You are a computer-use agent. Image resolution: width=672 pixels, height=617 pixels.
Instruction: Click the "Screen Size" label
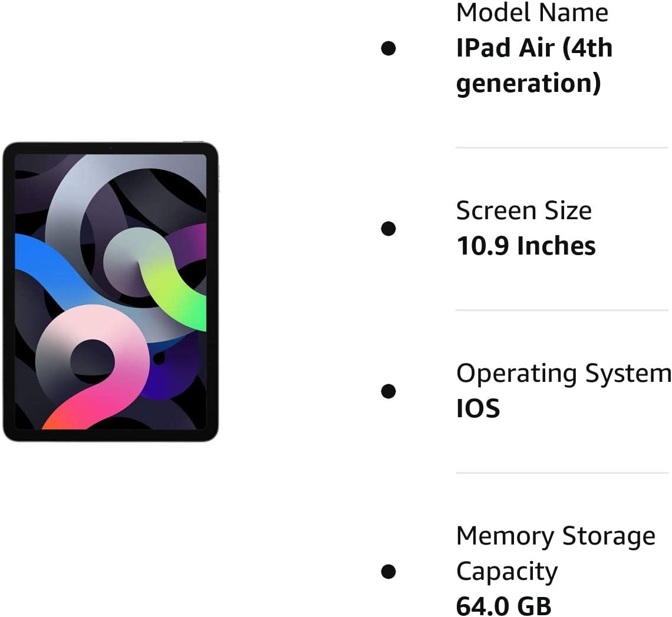(x=523, y=211)
